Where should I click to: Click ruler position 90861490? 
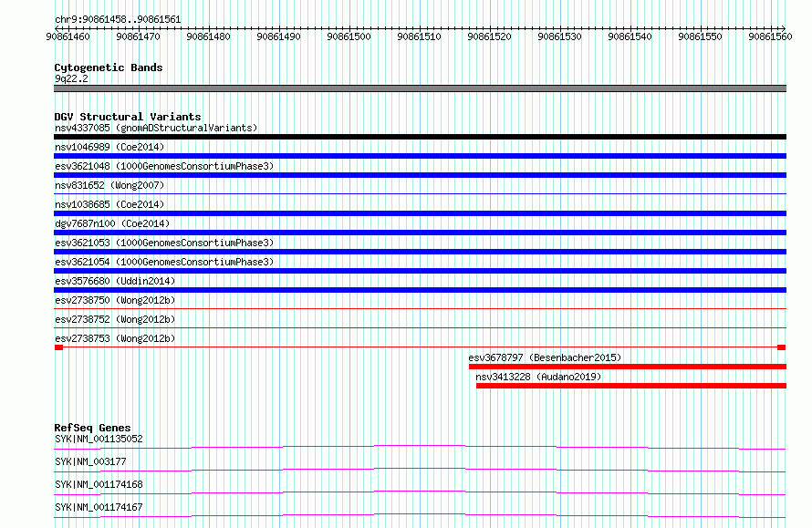[x=278, y=36]
